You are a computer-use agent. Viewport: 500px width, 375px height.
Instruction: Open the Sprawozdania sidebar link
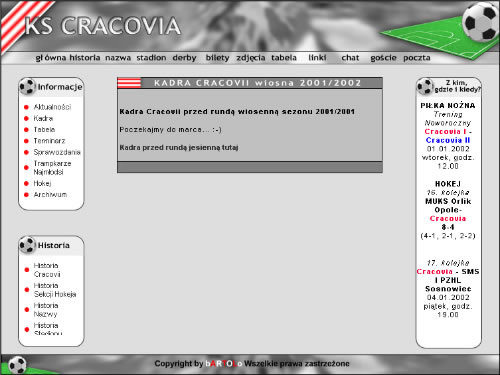click(x=57, y=152)
